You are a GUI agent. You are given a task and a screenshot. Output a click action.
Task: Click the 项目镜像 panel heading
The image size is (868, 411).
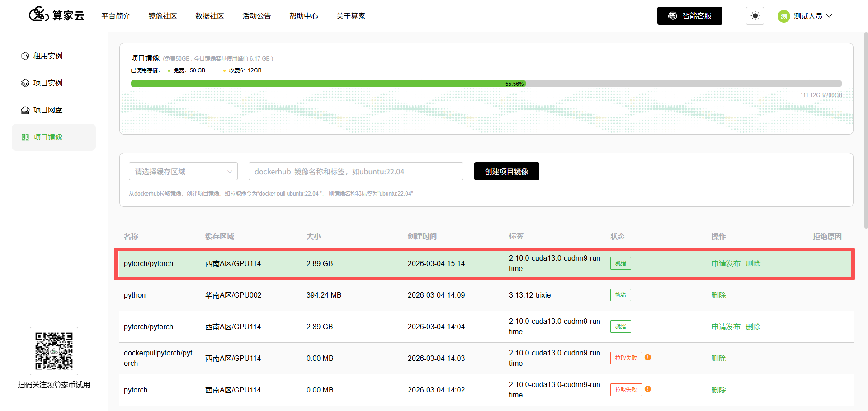(x=145, y=58)
